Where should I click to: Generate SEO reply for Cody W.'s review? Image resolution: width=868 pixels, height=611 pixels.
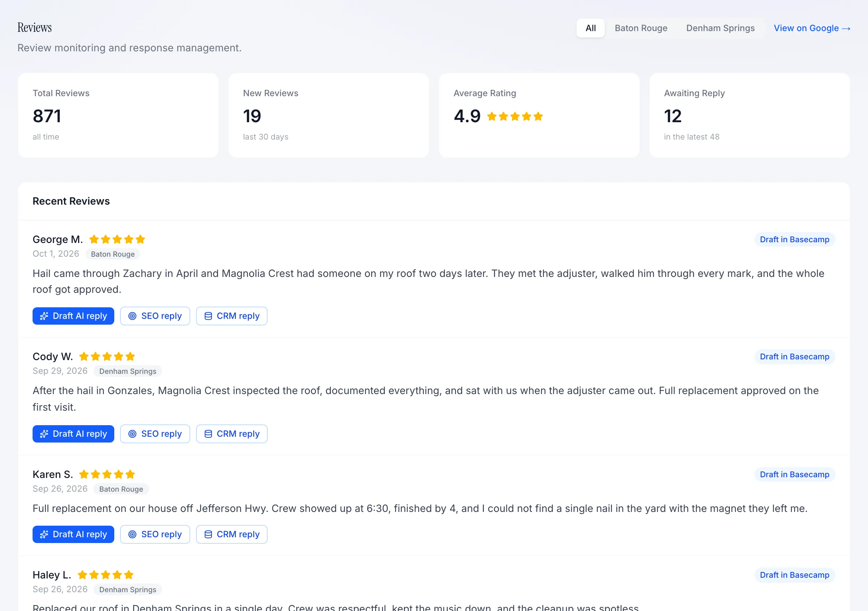155,434
